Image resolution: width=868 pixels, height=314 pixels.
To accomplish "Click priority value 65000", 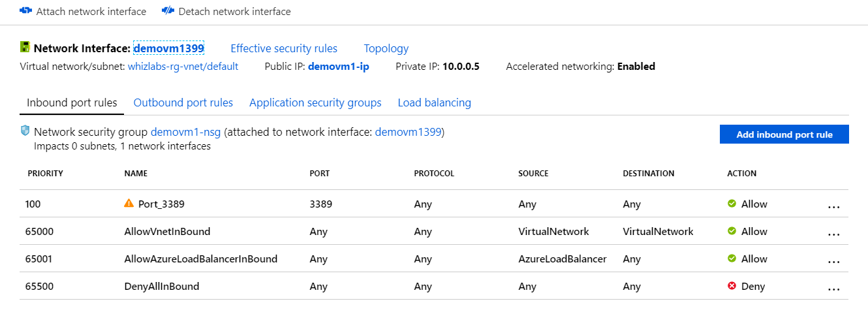I will pos(39,231).
